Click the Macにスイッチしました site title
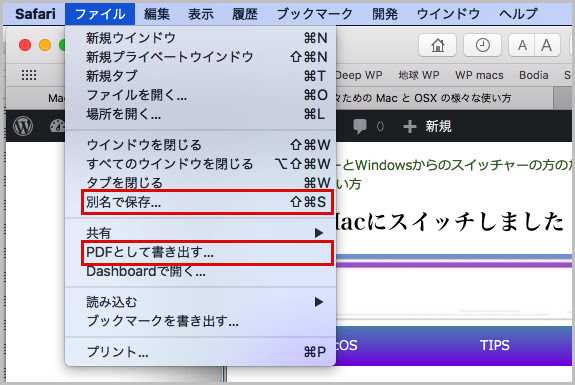 point(449,221)
